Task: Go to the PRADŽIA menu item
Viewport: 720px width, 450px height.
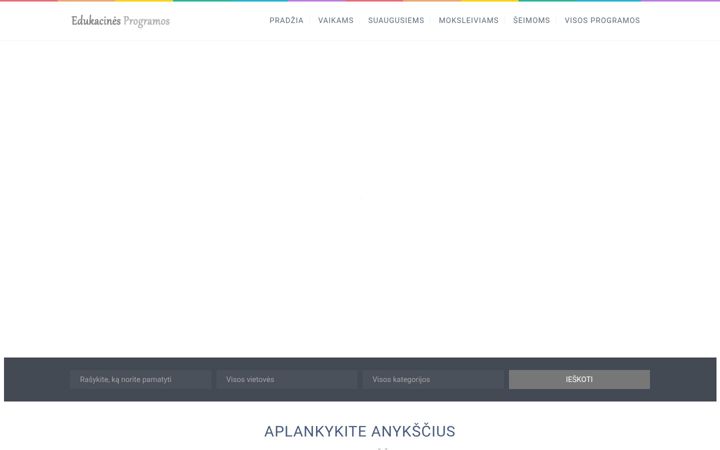Action: [287, 20]
